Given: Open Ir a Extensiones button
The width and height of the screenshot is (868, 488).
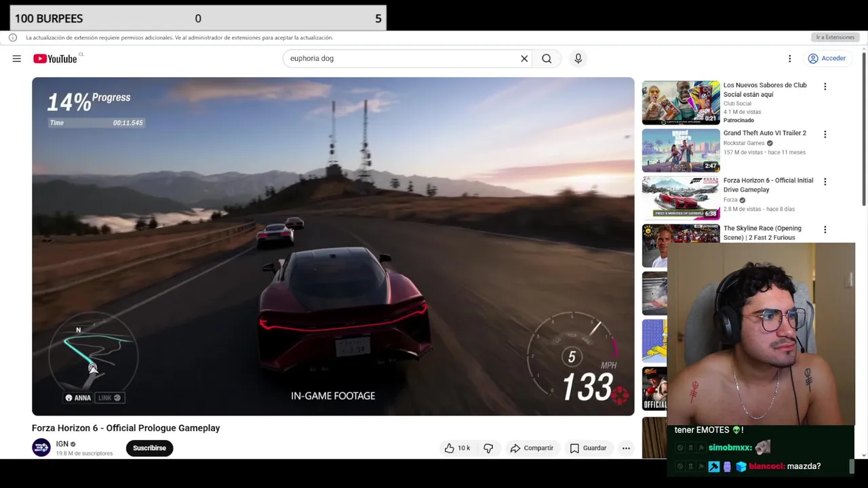Looking at the screenshot, I should (835, 37).
